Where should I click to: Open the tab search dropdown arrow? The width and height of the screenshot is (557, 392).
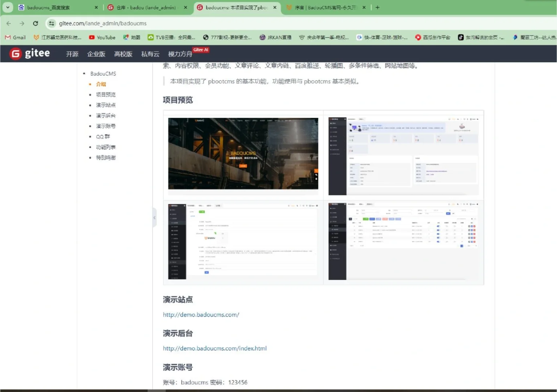[8, 7]
